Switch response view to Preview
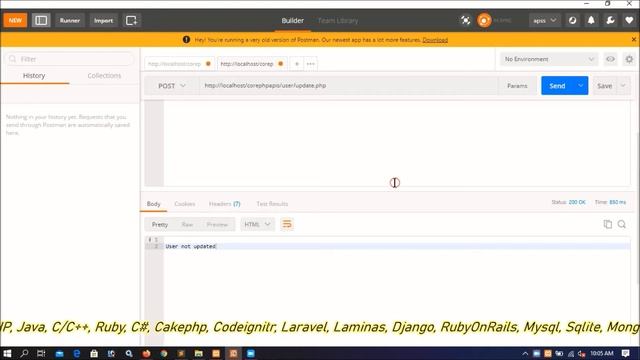 (217, 224)
